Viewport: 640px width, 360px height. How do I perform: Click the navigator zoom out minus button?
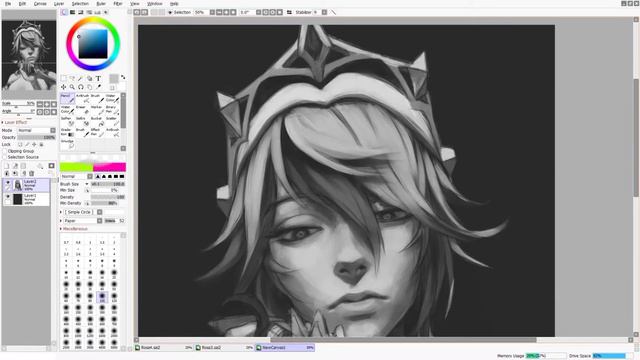pos(40,104)
